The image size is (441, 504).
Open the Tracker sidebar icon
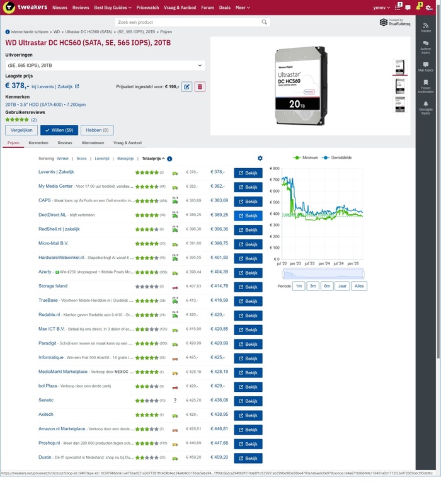(426, 28)
